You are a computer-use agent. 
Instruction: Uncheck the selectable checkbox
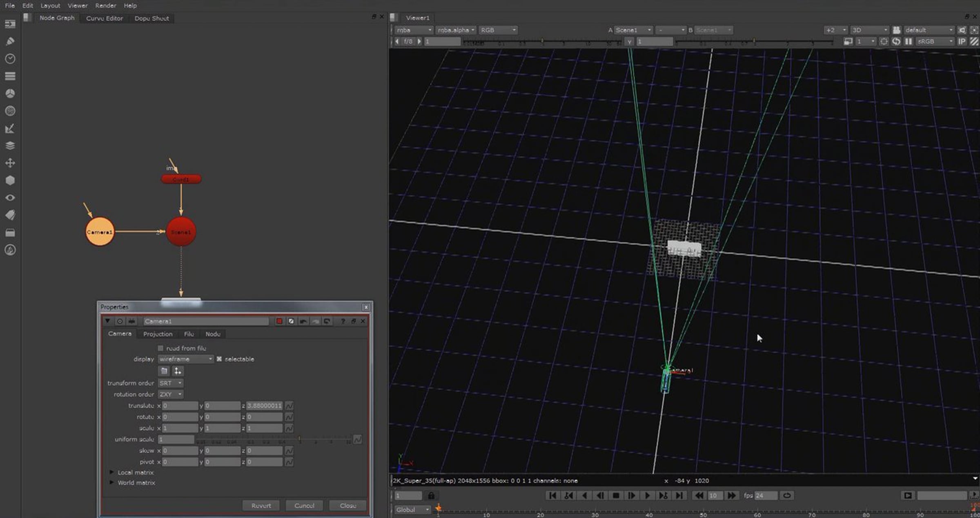[x=219, y=359]
